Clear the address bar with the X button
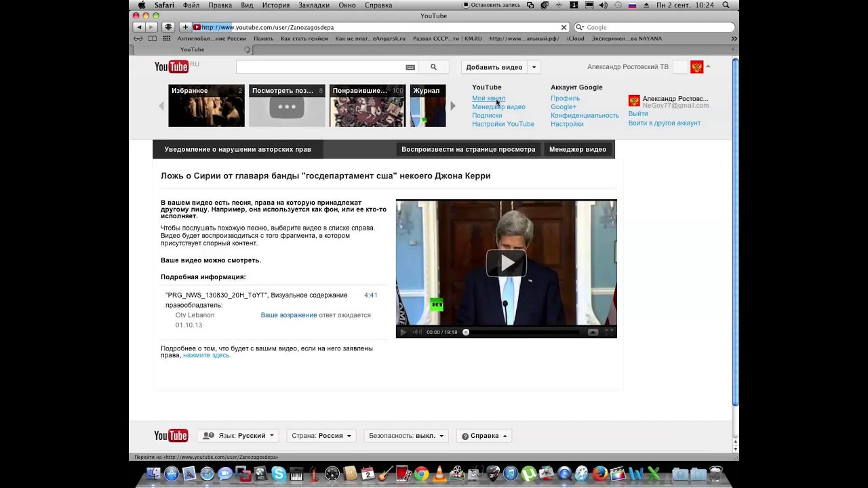Viewport: 868px width, 488px height. 564,27
